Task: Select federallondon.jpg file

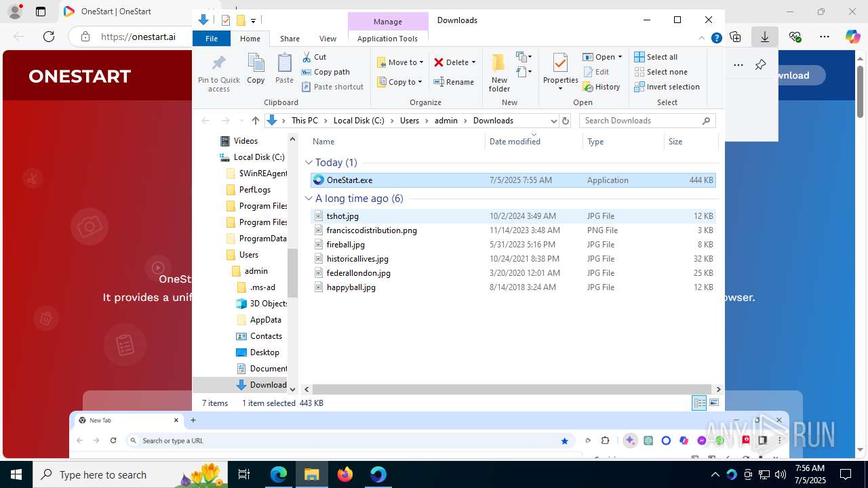Action: [513, 273]
